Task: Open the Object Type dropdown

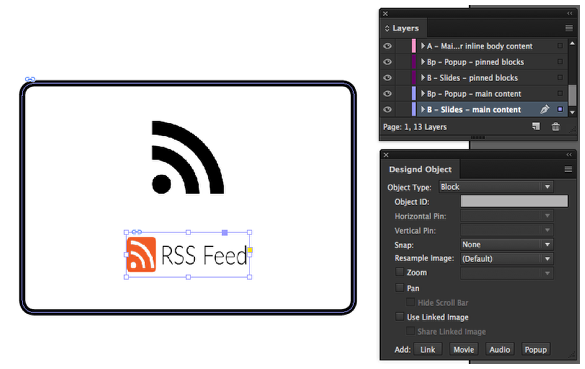Action: [496, 187]
